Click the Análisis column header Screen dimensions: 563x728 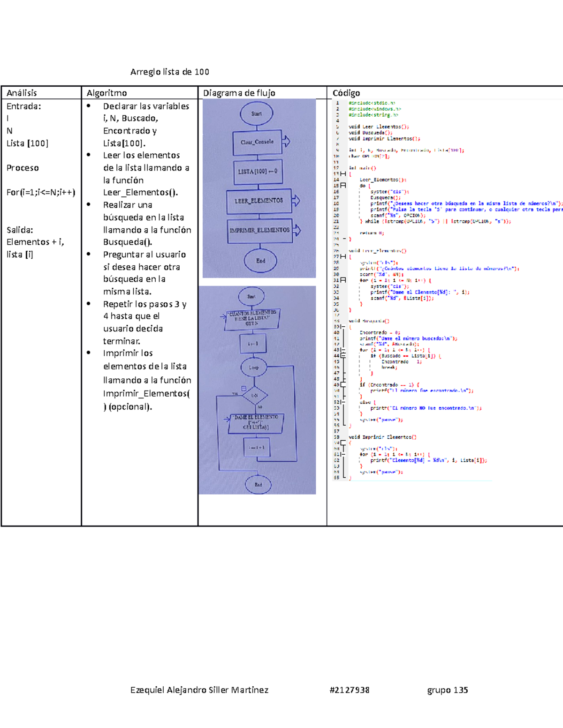point(22,93)
